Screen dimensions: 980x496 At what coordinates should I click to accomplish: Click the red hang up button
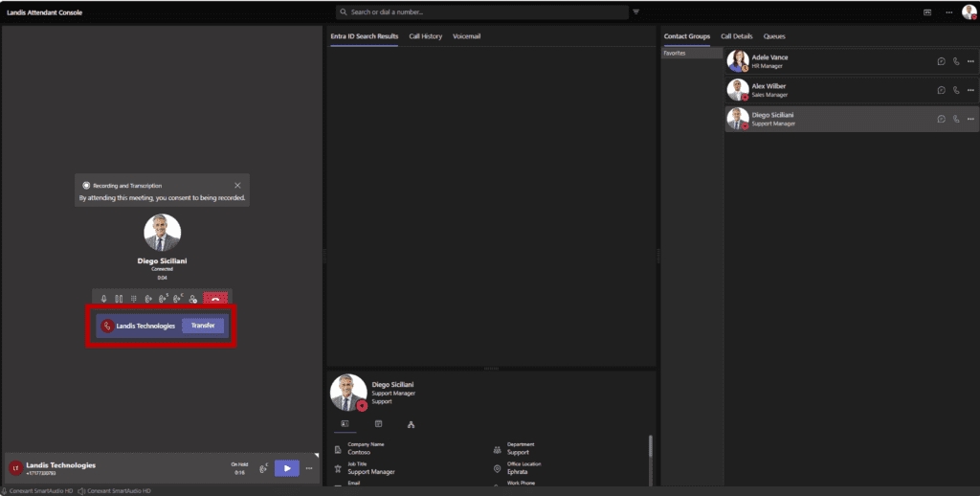(x=216, y=299)
